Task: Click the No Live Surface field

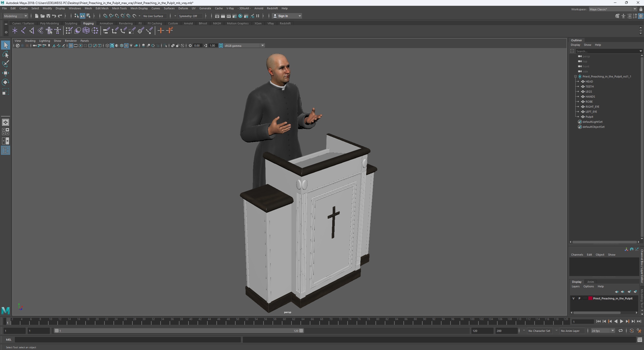Action: [x=154, y=16]
